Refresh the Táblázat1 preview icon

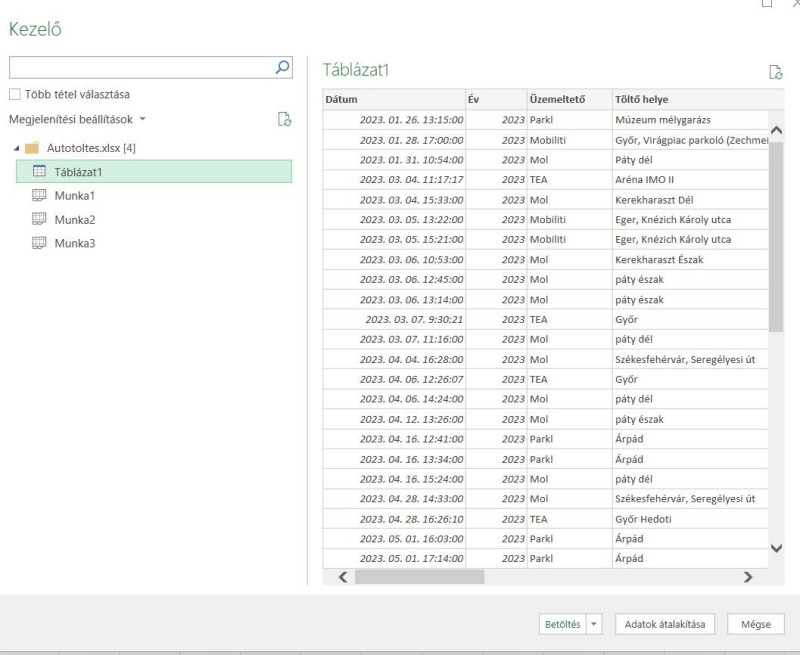pyautogui.click(x=776, y=72)
